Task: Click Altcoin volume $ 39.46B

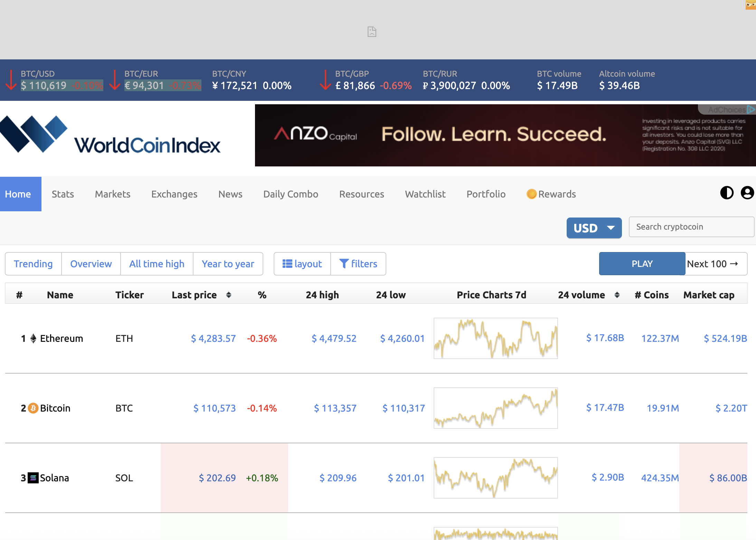Action: point(620,85)
